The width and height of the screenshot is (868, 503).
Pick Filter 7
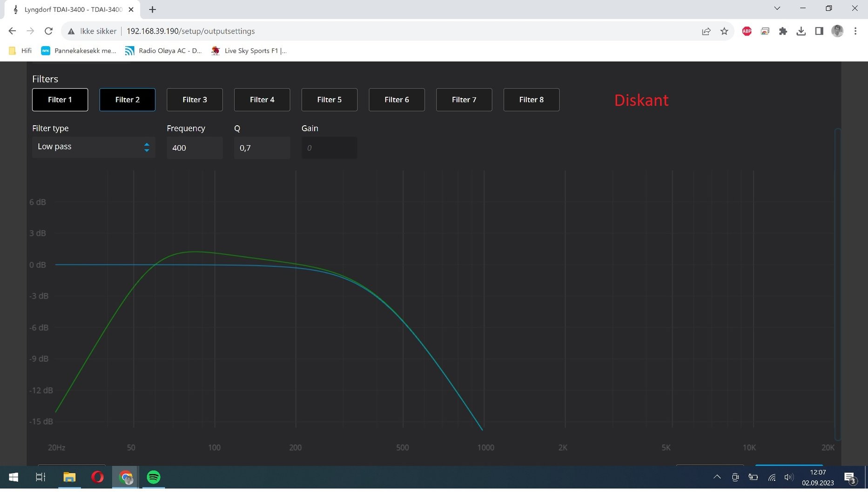pyautogui.click(x=464, y=100)
